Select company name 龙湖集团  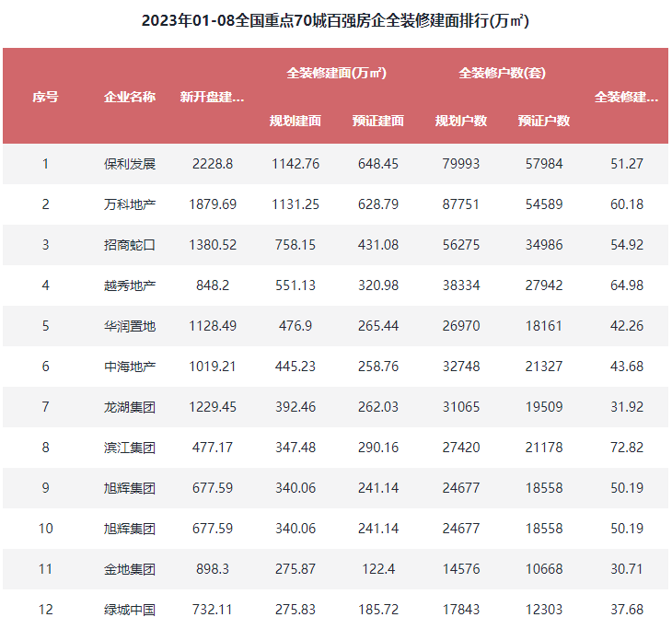point(130,407)
